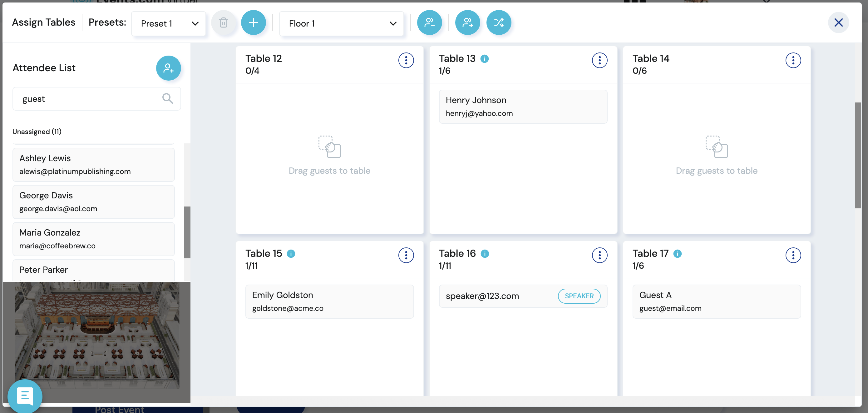Open Table 14 three-dot menu

[793, 60]
